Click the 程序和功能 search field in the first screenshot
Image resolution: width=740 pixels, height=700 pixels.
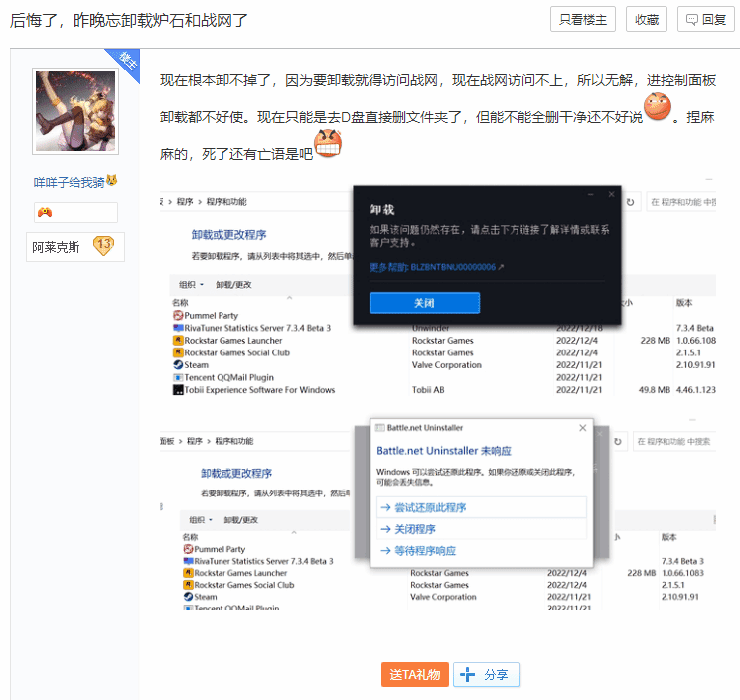click(x=681, y=202)
